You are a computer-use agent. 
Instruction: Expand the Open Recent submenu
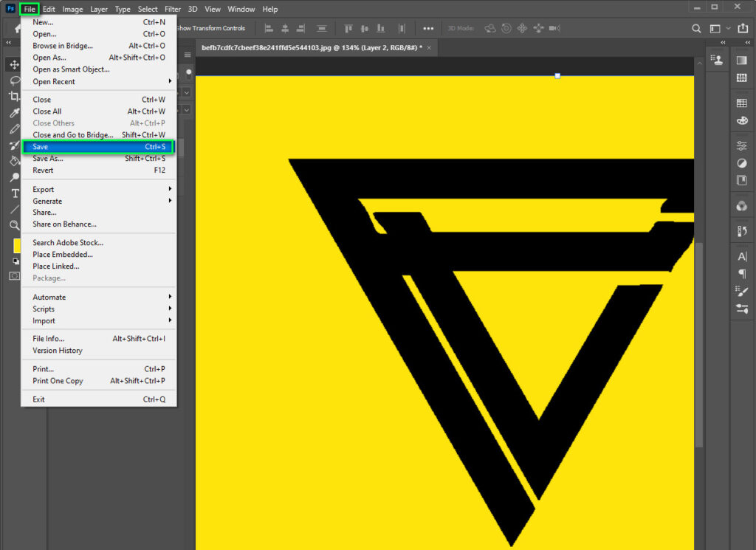pyautogui.click(x=96, y=81)
